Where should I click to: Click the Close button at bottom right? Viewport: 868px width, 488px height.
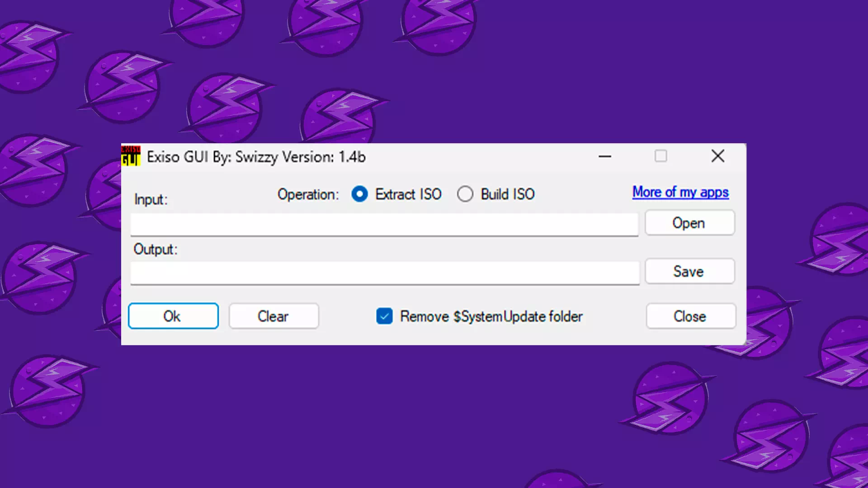pyautogui.click(x=690, y=316)
